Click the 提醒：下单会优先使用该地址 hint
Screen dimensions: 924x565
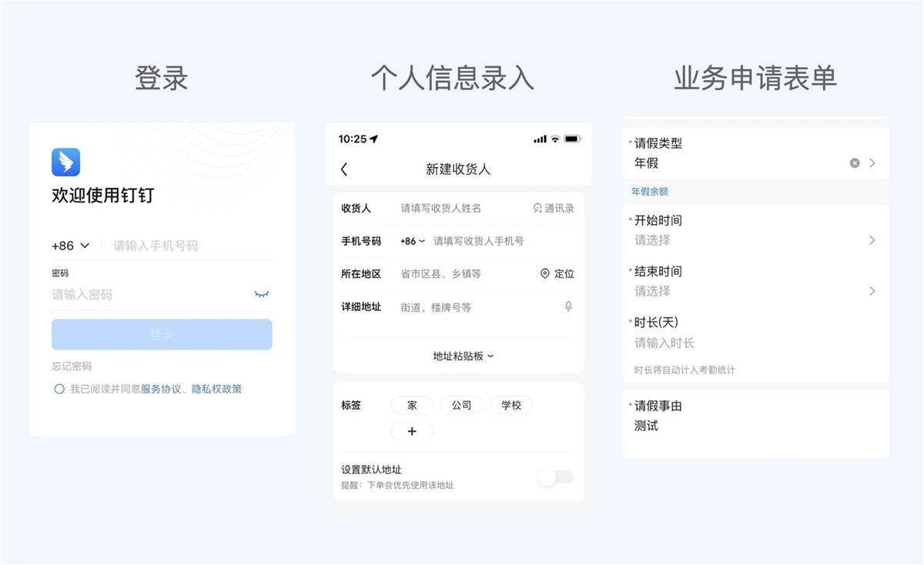click(x=397, y=486)
